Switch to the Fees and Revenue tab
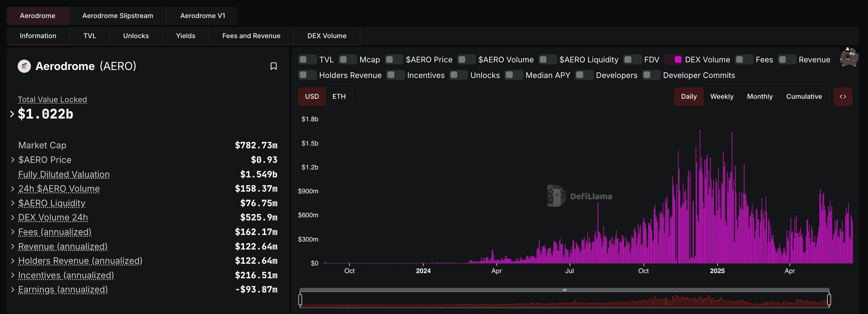 click(x=251, y=36)
